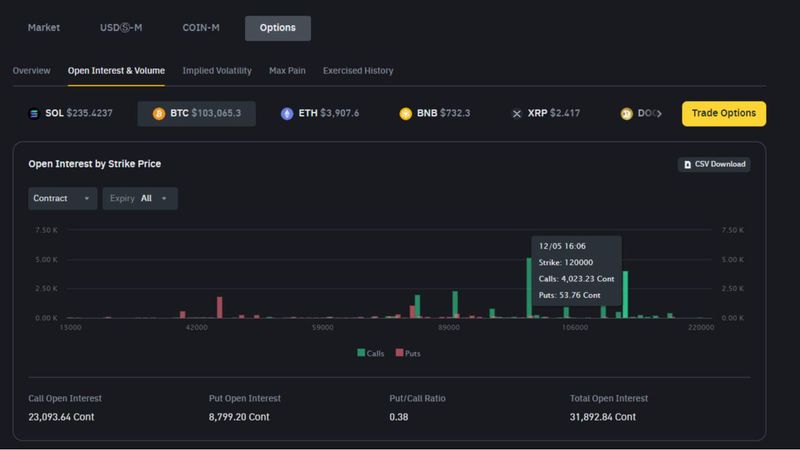Select Open Interest & Volume sub-tab

pos(116,70)
